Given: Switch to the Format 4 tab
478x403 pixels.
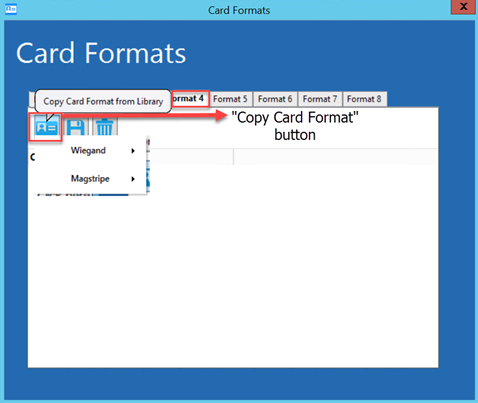Looking at the screenshot, I should [x=190, y=99].
